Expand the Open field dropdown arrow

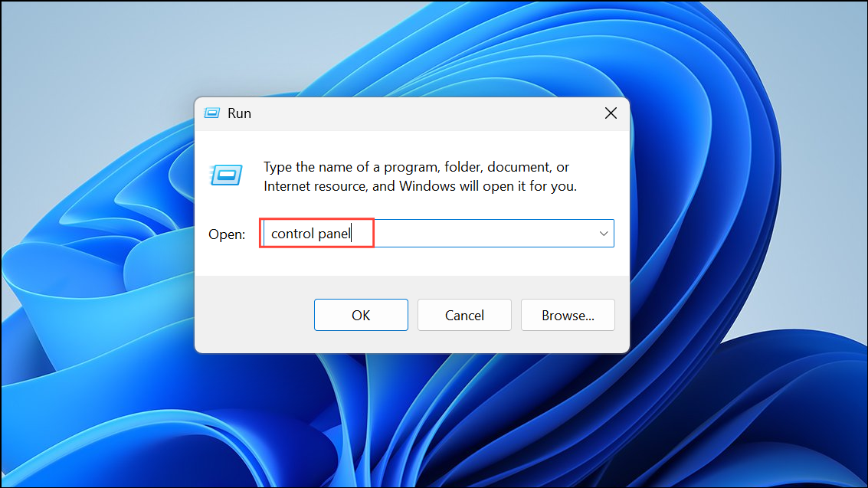coord(604,234)
